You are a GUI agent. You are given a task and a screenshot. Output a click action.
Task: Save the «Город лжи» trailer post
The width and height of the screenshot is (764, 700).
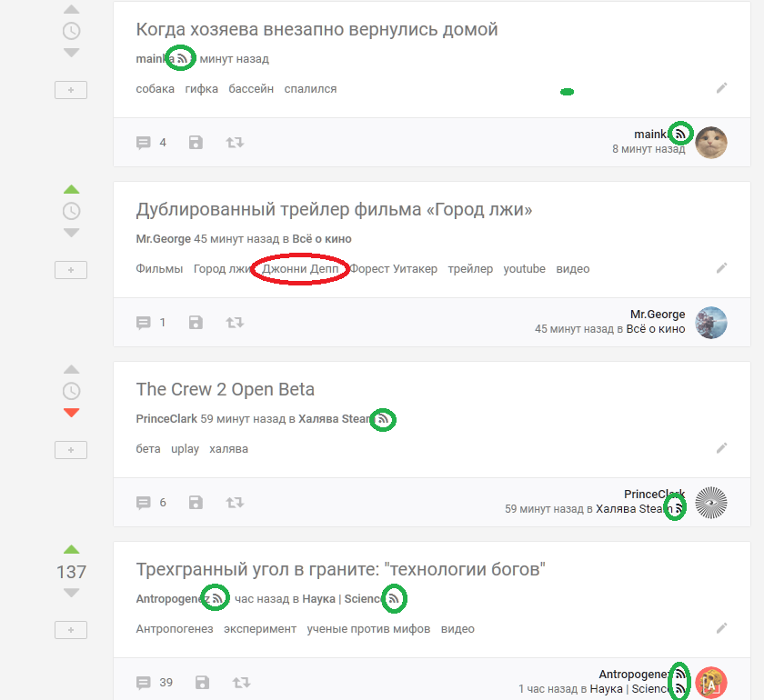point(196,323)
